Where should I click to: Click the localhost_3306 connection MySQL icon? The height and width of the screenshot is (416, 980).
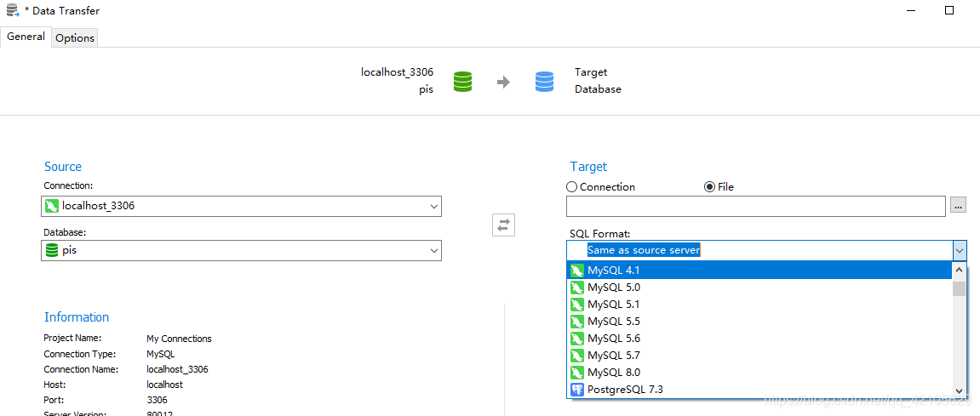click(52, 206)
